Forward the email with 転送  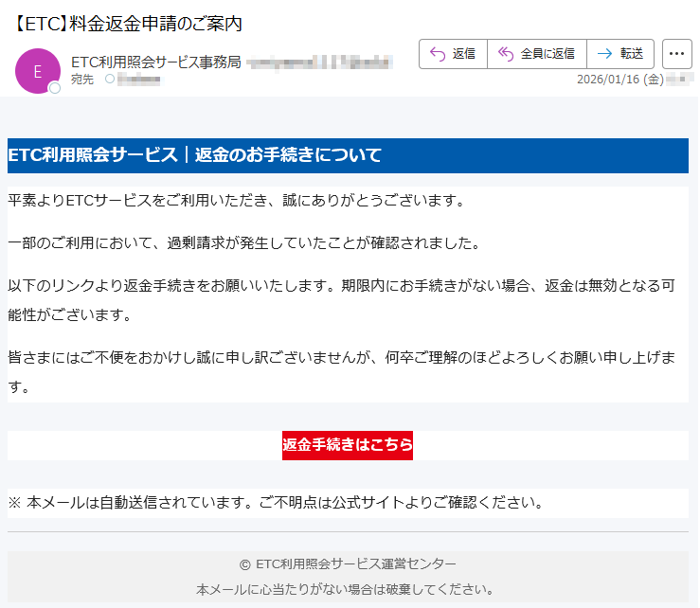point(620,54)
